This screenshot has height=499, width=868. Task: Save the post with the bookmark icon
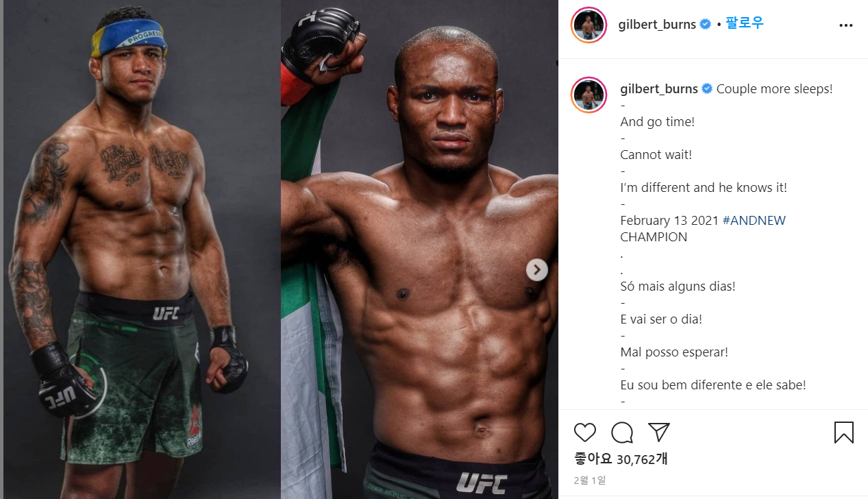[x=843, y=433]
